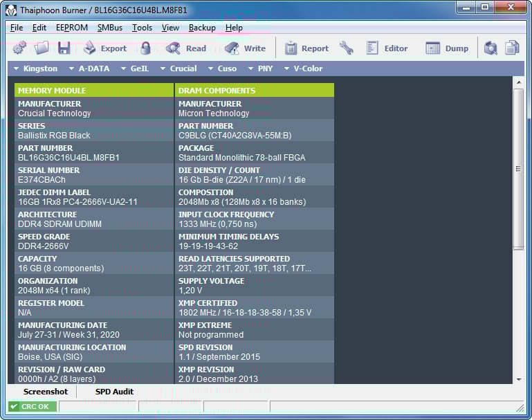
Task: Click the Thaiphoon Burner app icon in title bar
Action: click(11, 10)
